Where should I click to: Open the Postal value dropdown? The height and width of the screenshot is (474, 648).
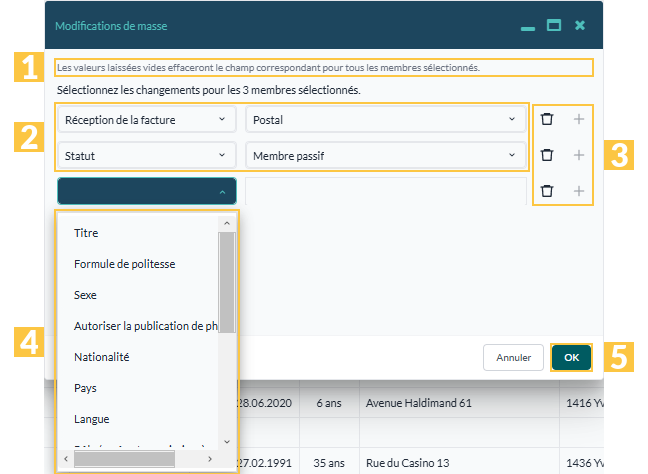click(x=386, y=119)
